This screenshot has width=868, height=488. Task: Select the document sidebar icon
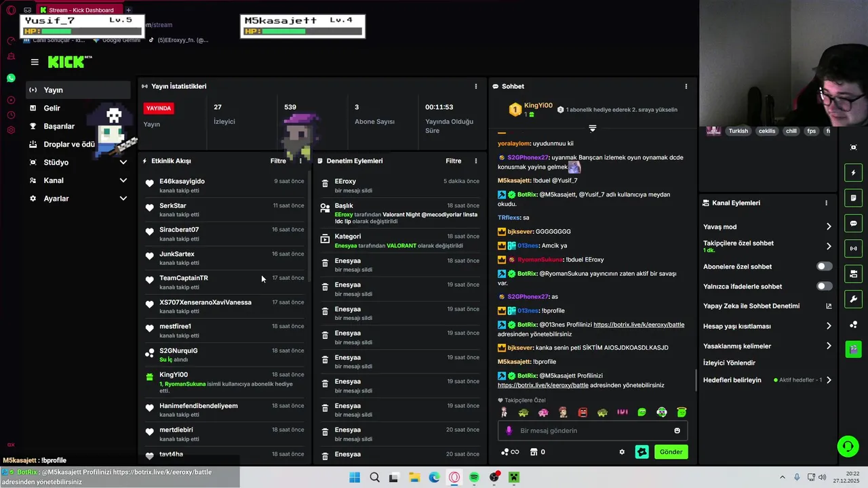point(853,198)
